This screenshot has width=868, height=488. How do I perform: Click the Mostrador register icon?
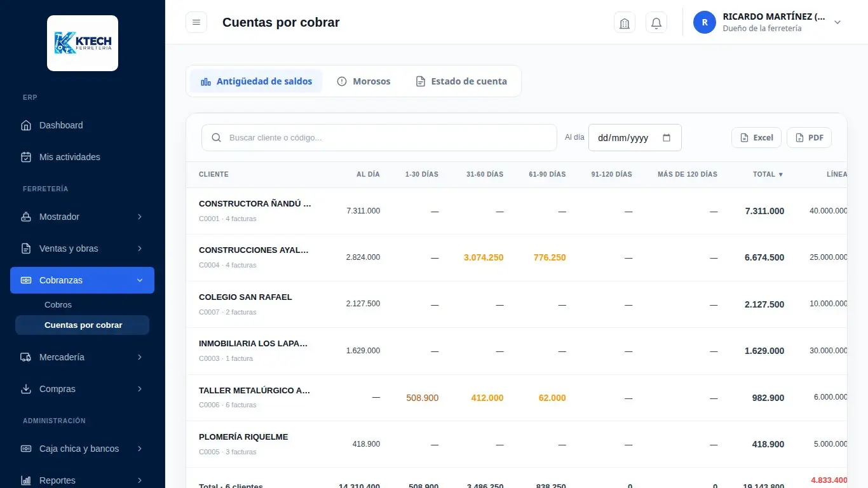click(26, 217)
